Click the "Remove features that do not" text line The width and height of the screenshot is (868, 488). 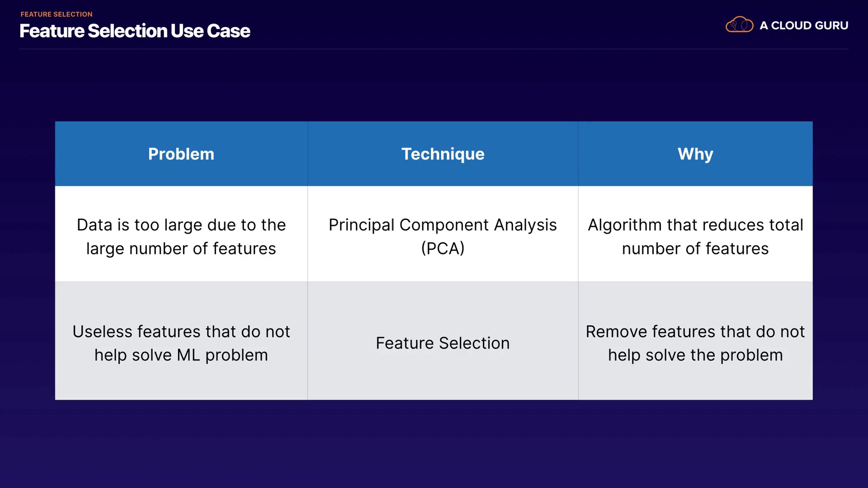pos(695,332)
